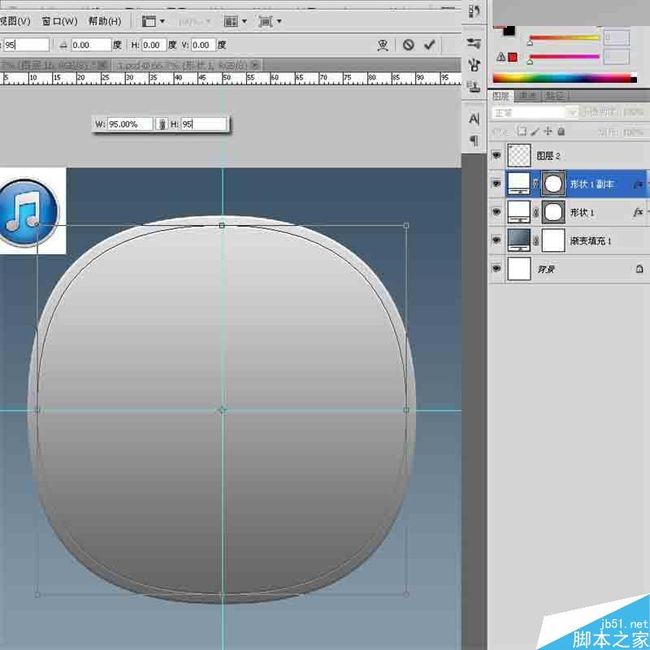The width and height of the screenshot is (650, 650).
Task: Click the lock all icon in Layers panel
Action: click(561, 131)
